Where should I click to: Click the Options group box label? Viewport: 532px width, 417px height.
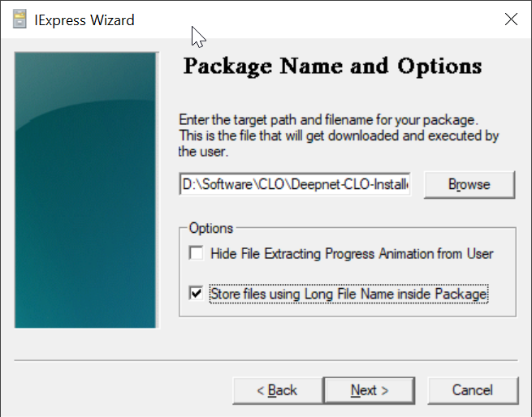(x=210, y=229)
